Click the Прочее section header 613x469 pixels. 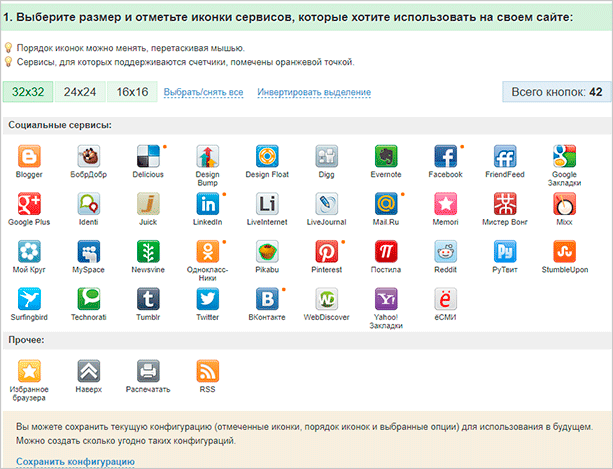coord(307,340)
